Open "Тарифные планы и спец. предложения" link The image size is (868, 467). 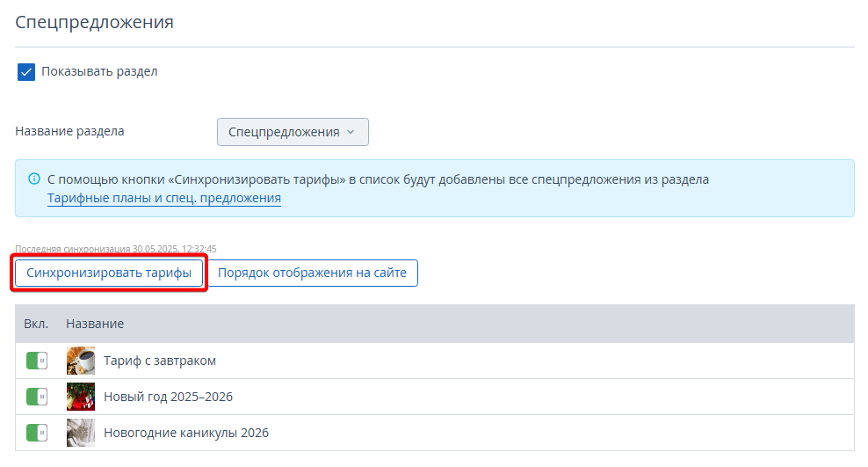164,198
